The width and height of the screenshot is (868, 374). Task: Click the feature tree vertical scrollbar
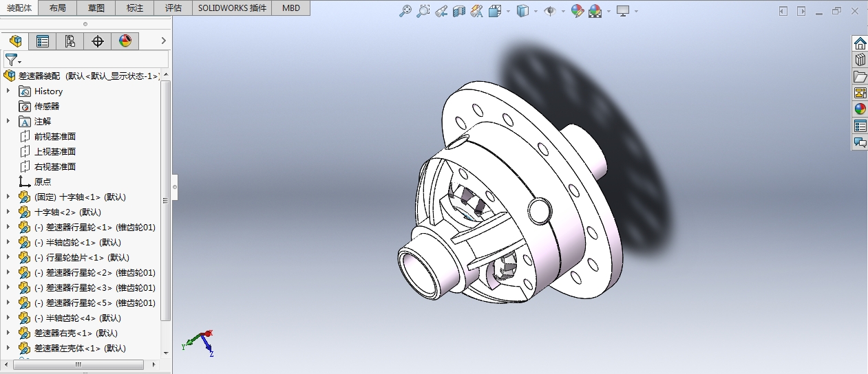(x=165, y=201)
